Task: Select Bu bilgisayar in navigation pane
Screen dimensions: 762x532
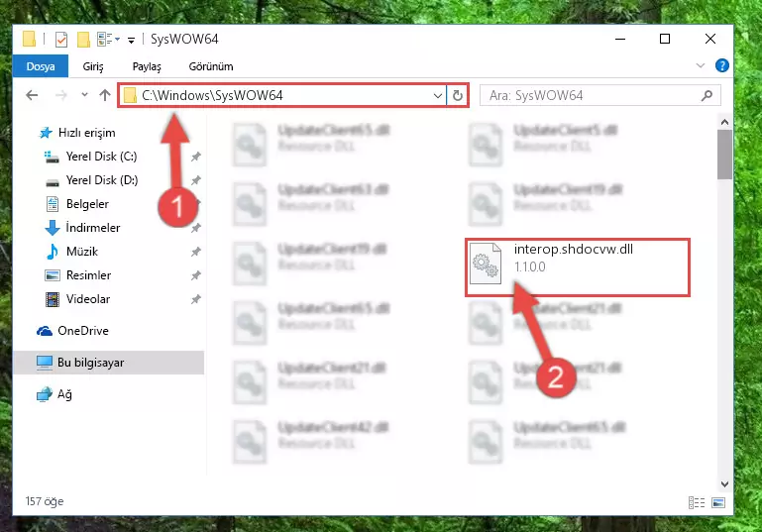Action: coord(90,363)
